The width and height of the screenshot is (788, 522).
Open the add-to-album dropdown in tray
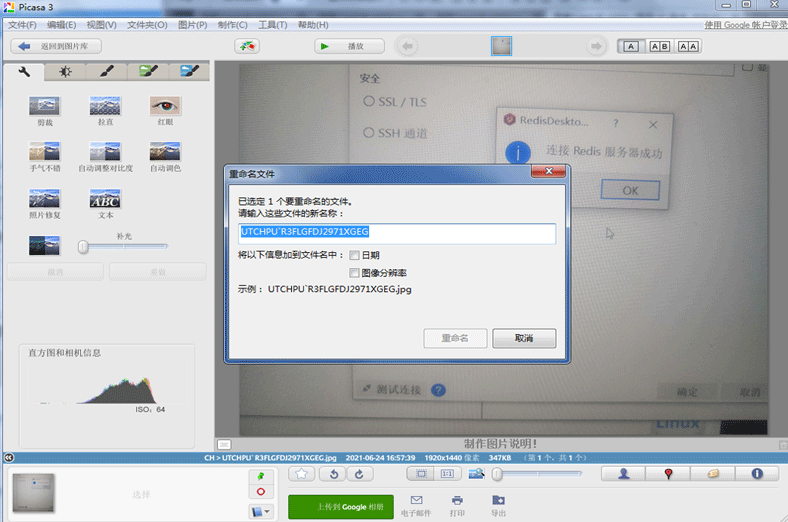click(261, 512)
